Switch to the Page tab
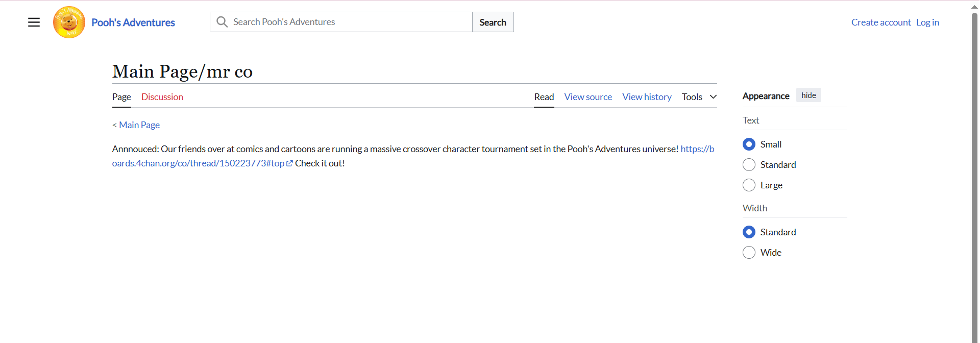This screenshot has height=343, width=980. (x=121, y=97)
